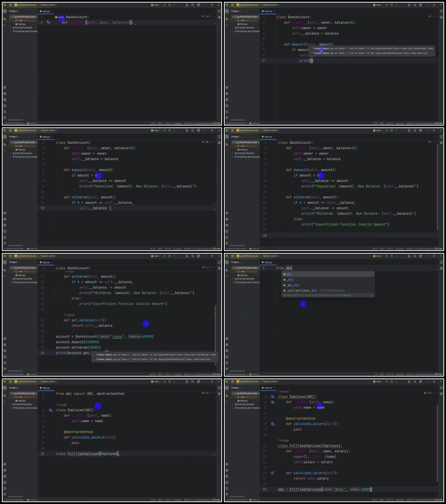Screen dimensions: 446x504
Task: Click 'Bobi' string in FullTimeEmployee constructor call
Action: pos(340,489)
